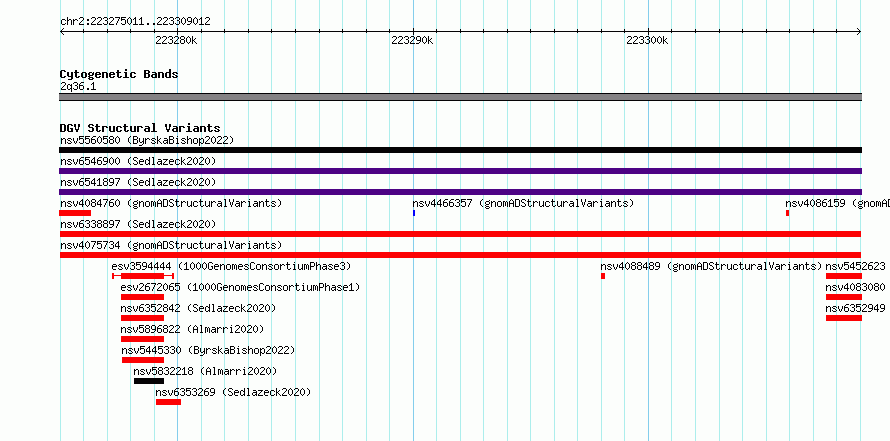Select the red esv3594444 bar with whiskers

tap(143, 276)
